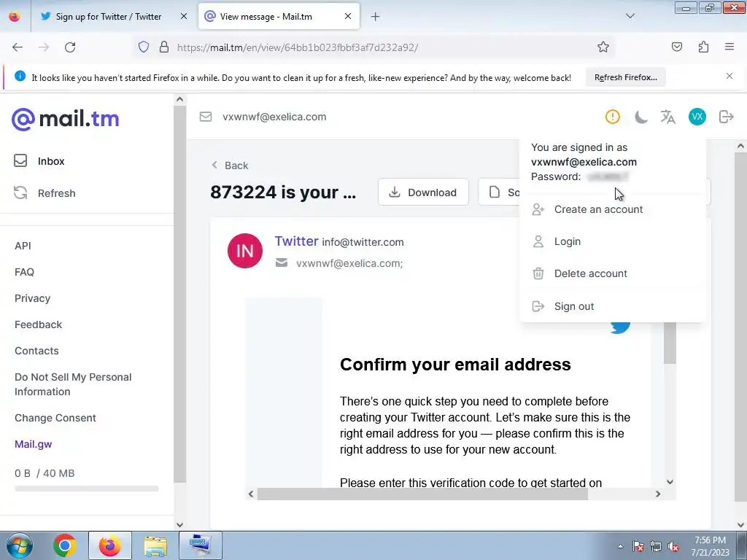Click the Refresh Firefox button

tap(625, 77)
